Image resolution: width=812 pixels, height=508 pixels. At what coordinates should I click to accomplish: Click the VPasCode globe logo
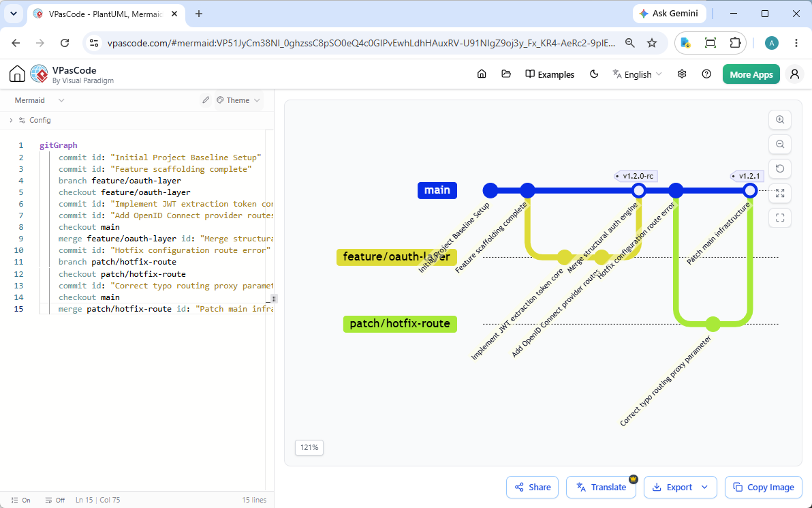tap(39, 74)
